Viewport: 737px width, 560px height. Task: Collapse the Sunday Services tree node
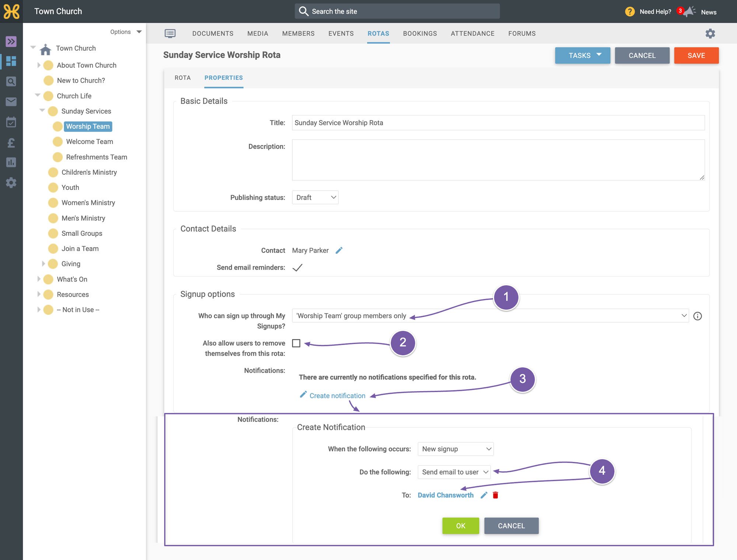coord(42,111)
